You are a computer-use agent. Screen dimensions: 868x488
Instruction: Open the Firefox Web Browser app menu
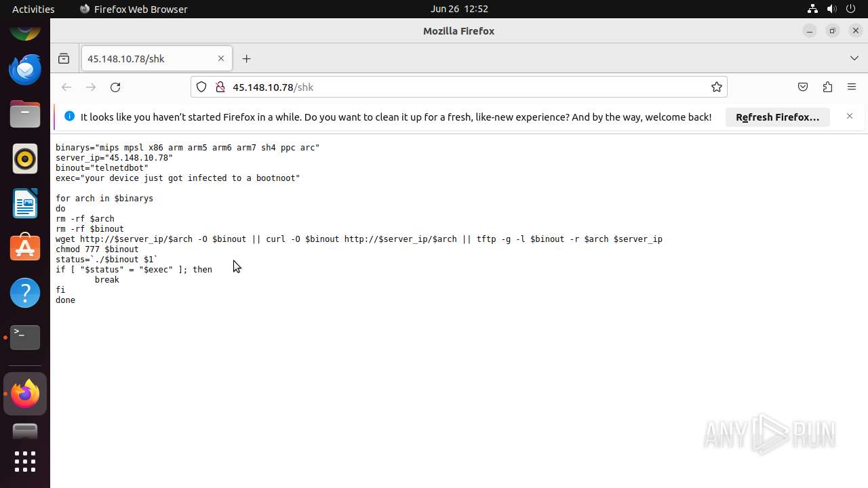[134, 9]
